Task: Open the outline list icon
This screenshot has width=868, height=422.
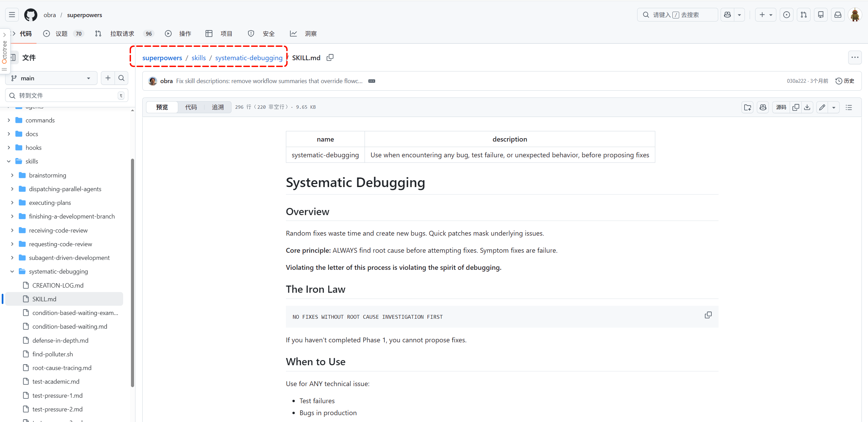Action: pos(849,107)
